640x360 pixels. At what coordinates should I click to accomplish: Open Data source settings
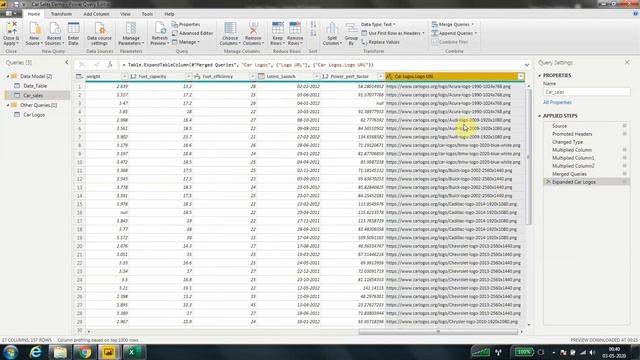point(99,33)
